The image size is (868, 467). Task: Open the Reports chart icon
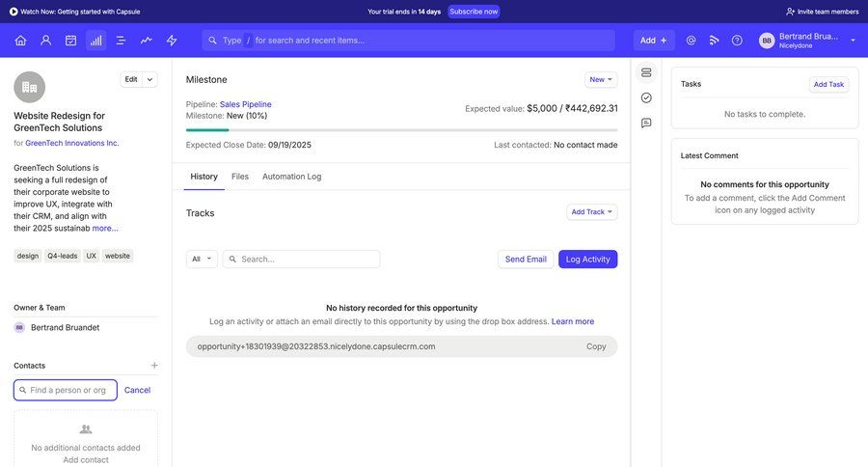[x=95, y=41]
